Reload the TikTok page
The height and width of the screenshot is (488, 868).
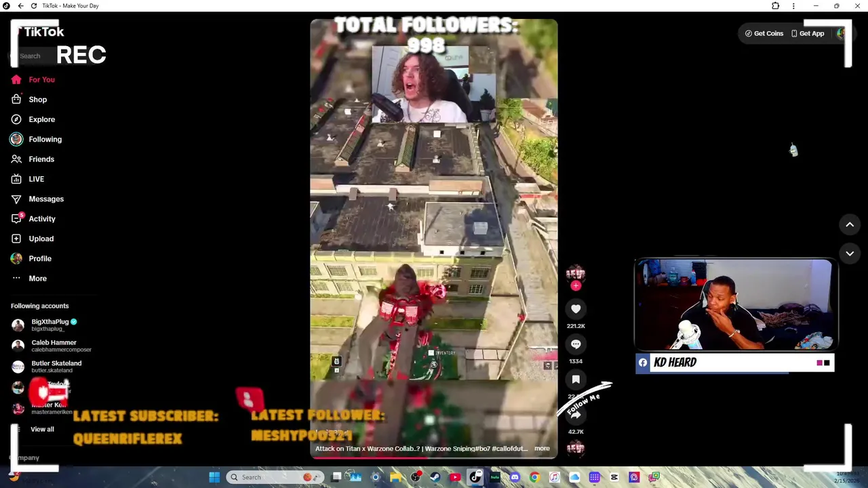tap(34, 6)
